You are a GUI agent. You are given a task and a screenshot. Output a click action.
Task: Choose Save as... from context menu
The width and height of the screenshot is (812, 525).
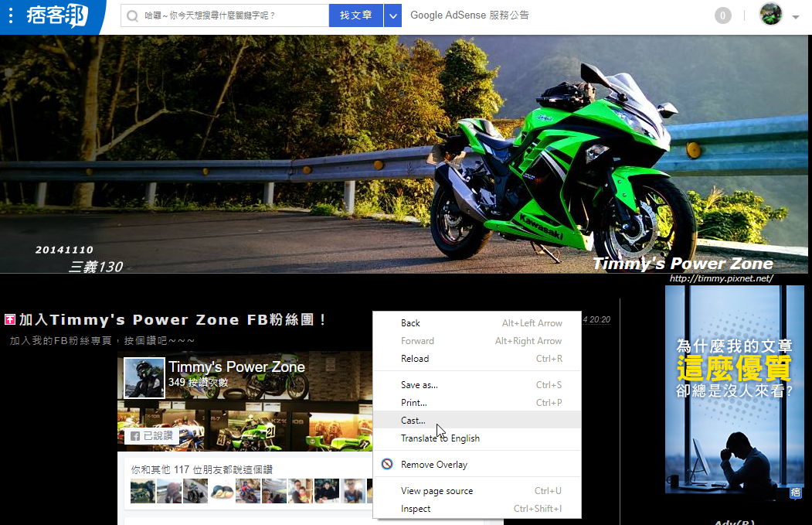click(477, 385)
